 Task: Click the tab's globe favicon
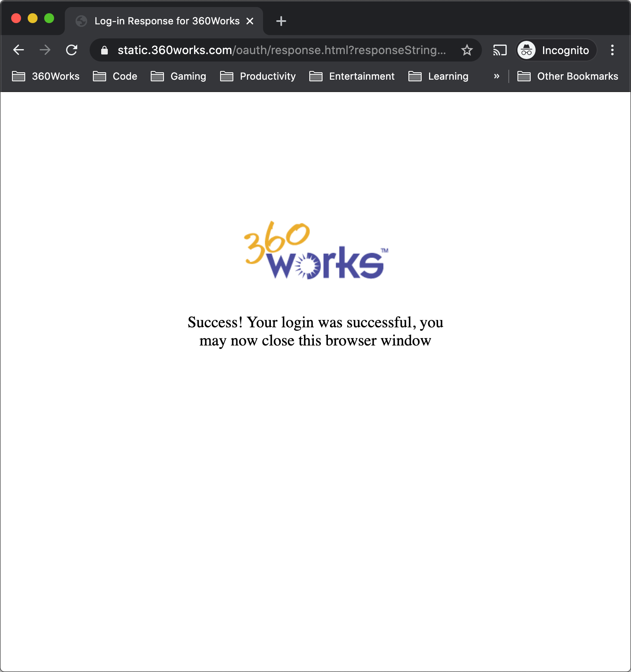coord(81,21)
